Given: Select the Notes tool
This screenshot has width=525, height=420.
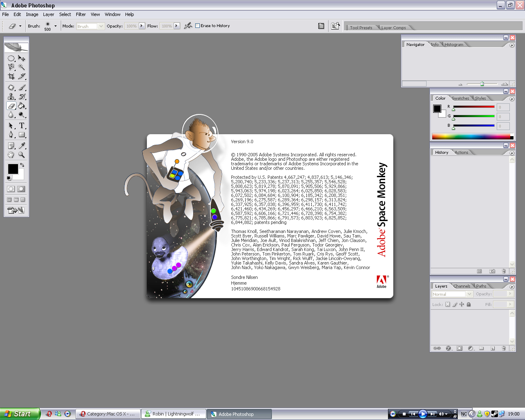Looking at the screenshot, I should coord(11,146).
